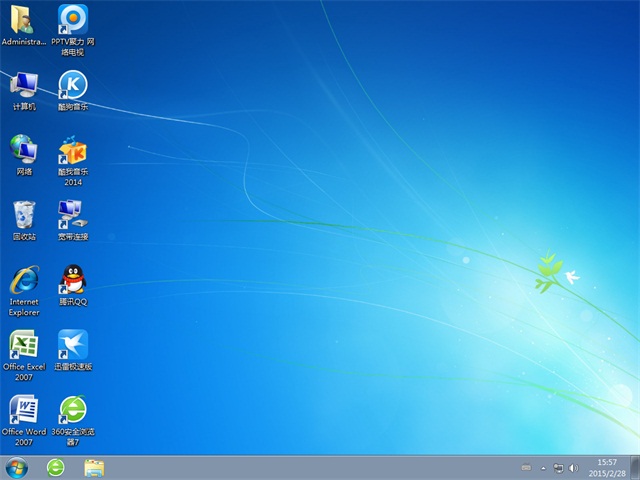Launch Xunlei (迅雷极速版) download shortcut
Viewport: 640px width, 480px height.
(x=72, y=344)
